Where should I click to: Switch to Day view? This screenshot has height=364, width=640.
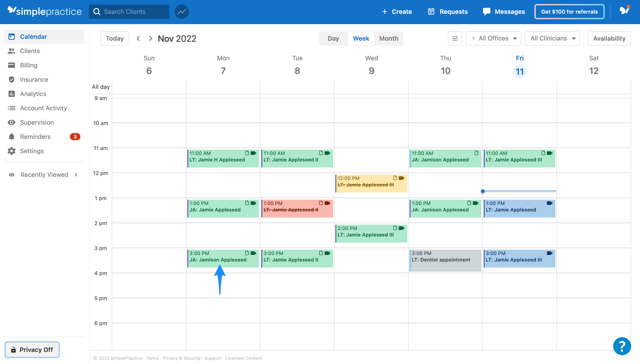(x=333, y=38)
